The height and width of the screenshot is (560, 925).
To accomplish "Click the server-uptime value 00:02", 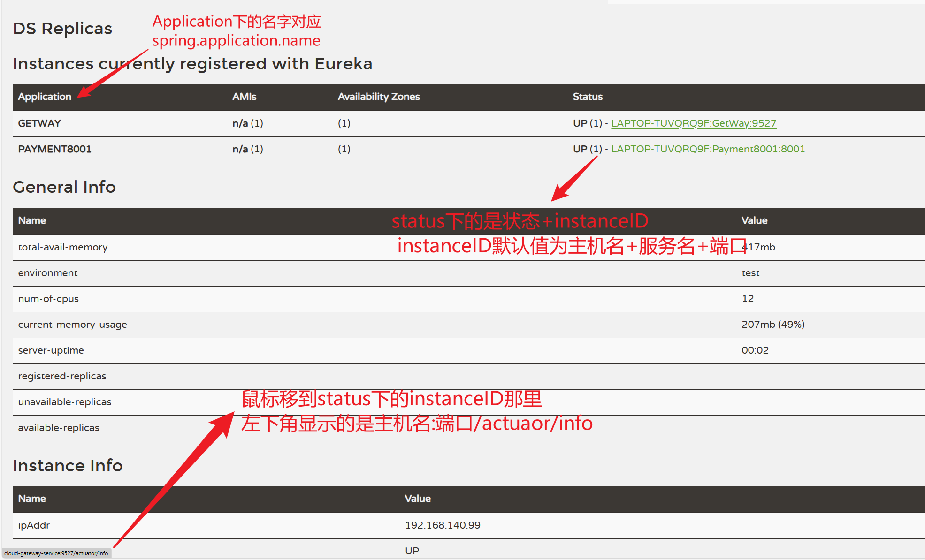I will coord(755,350).
